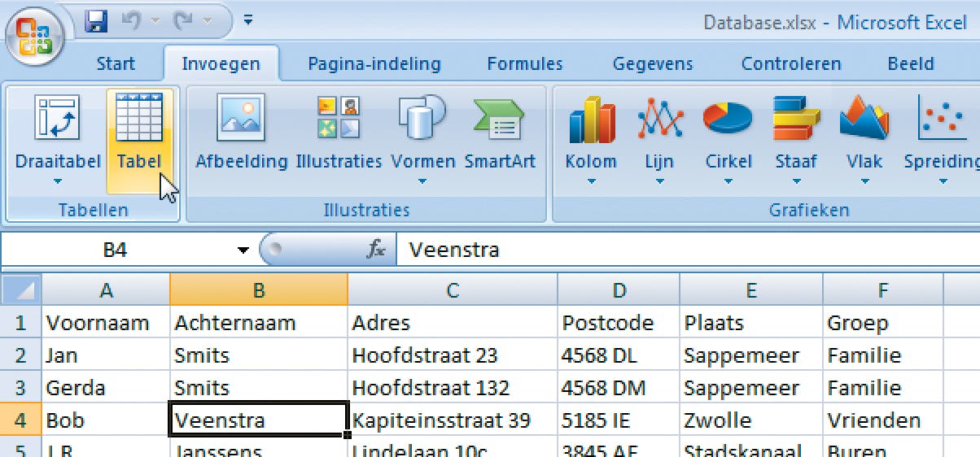Insert an Afbeelding picture

[x=241, y=134]
